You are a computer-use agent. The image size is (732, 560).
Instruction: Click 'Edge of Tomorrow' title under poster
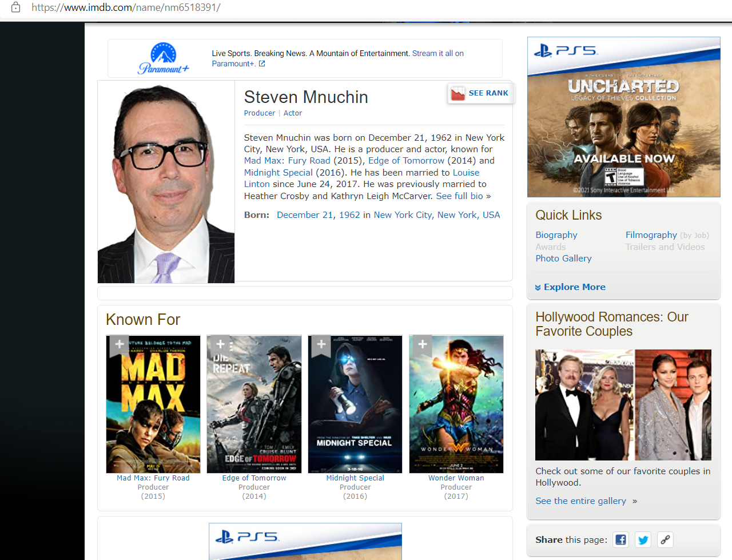click(254, 478)
